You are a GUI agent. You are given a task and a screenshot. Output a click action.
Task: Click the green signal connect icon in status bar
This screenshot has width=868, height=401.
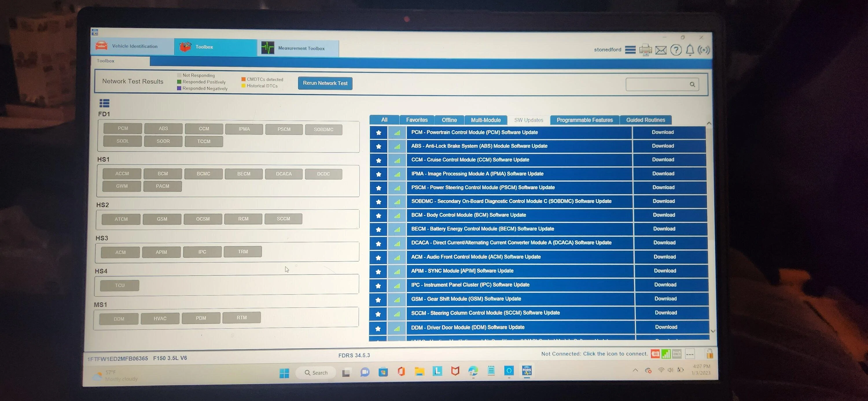point(666,354)
